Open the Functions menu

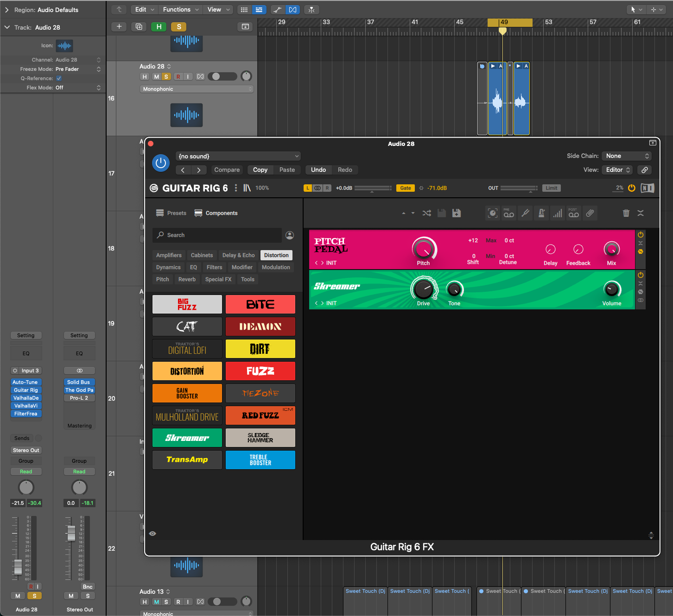click(x=180, y=10)
